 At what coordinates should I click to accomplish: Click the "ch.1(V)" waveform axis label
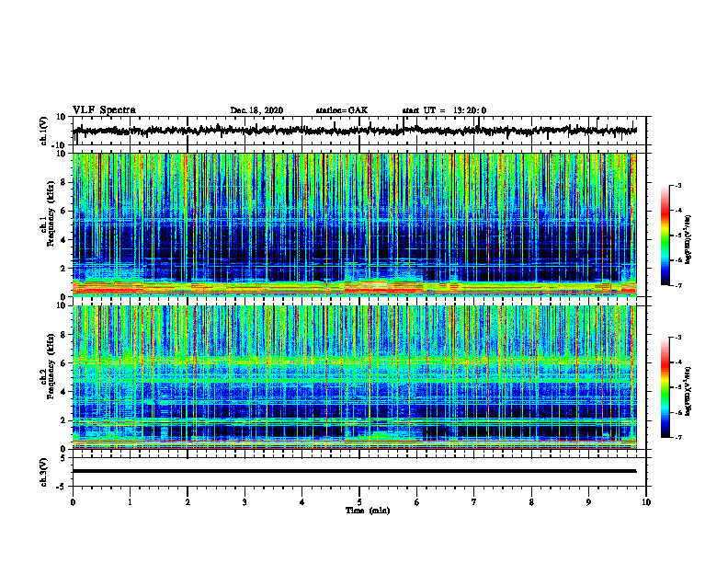[44, 131]
